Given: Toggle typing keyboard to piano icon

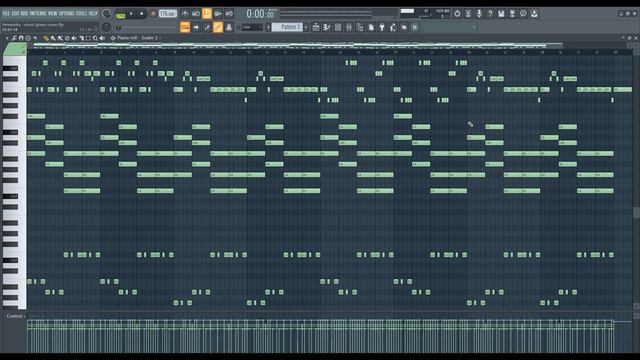Looking at the screenshot, I should (185, 27).
